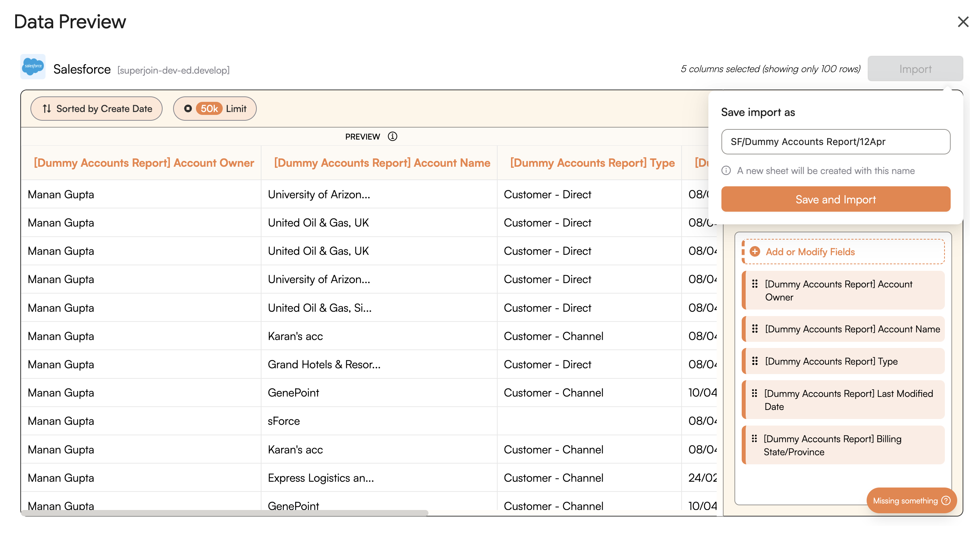
Task: Click the Account Name column header
Action: (x=382, y=163)
